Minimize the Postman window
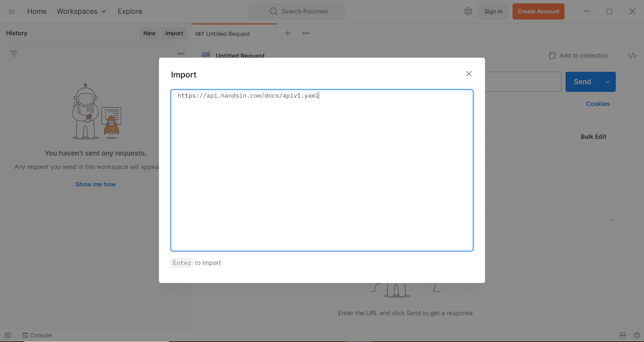This screenshot has width=644, height=342. point(586,11)
